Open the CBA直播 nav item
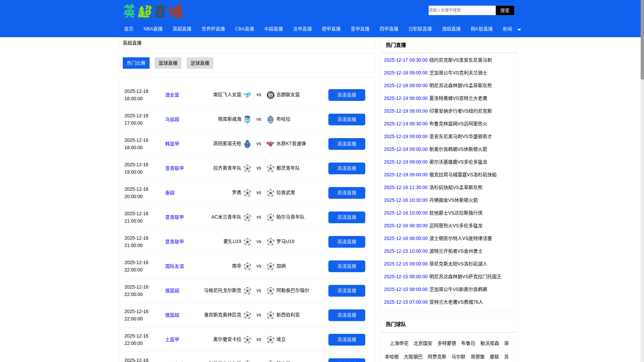 pos(245,29)
